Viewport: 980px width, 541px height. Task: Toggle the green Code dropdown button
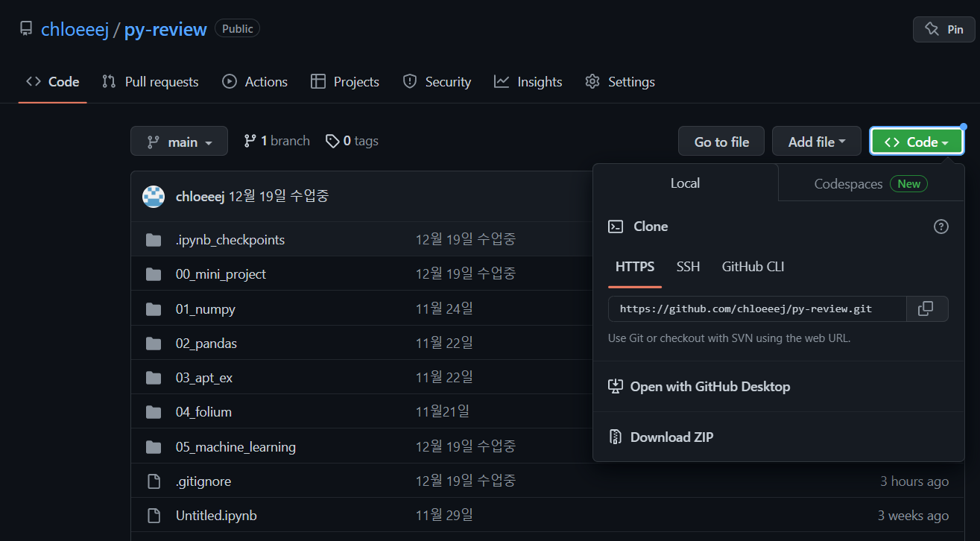(x=917, y=142)
